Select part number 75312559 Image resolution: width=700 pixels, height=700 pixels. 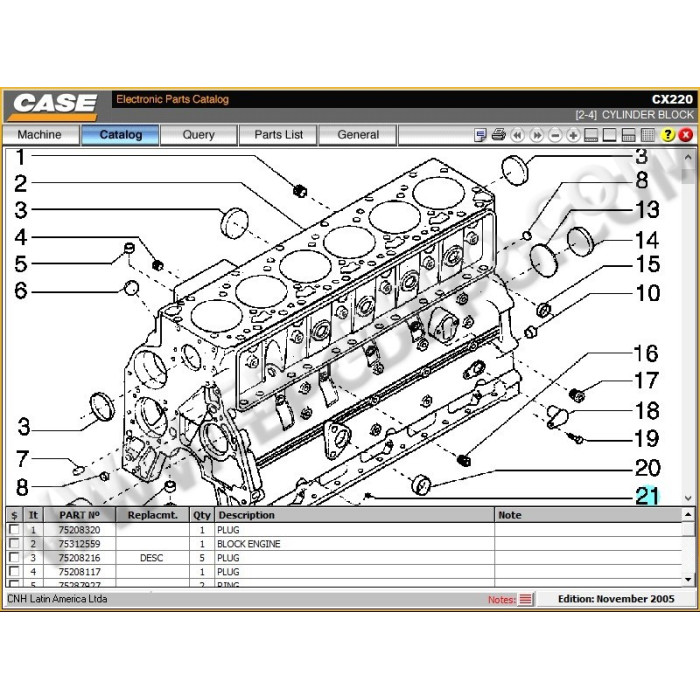point(79,544)
